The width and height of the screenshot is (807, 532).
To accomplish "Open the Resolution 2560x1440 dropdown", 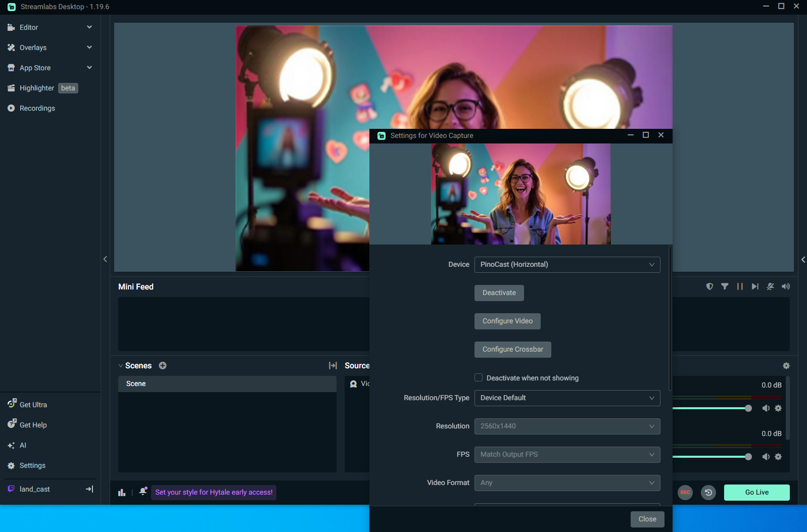I will [567, 426].
